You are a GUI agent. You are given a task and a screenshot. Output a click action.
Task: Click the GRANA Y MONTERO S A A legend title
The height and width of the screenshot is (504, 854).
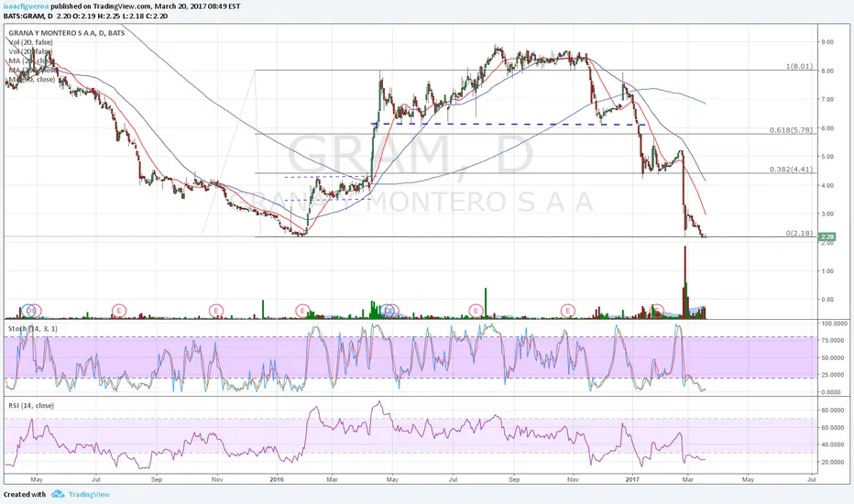click(67, 33)
